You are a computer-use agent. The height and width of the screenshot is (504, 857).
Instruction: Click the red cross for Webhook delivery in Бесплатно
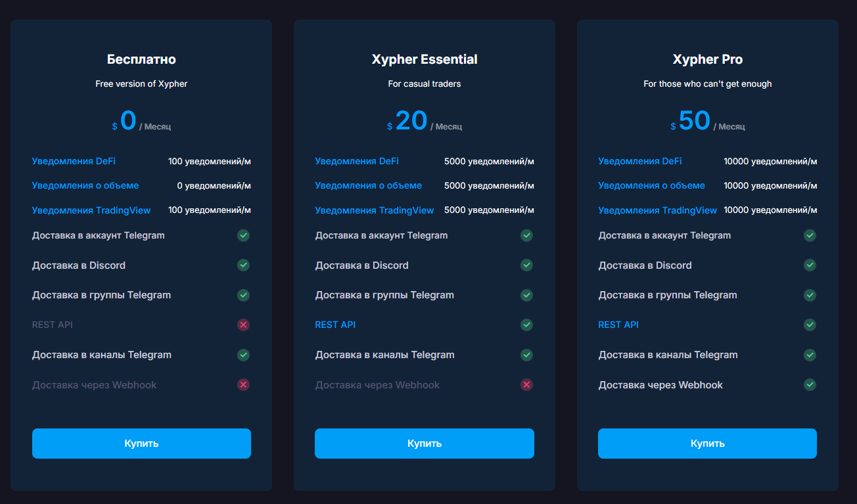click(244, 384)
